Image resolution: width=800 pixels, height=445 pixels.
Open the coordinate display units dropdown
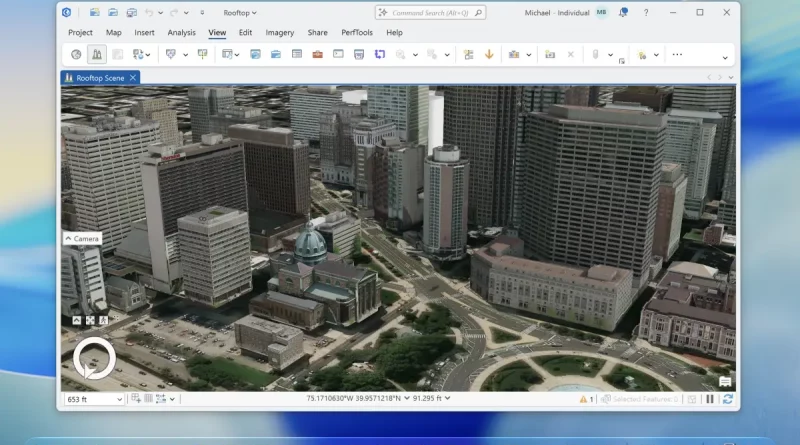[407, 398]
